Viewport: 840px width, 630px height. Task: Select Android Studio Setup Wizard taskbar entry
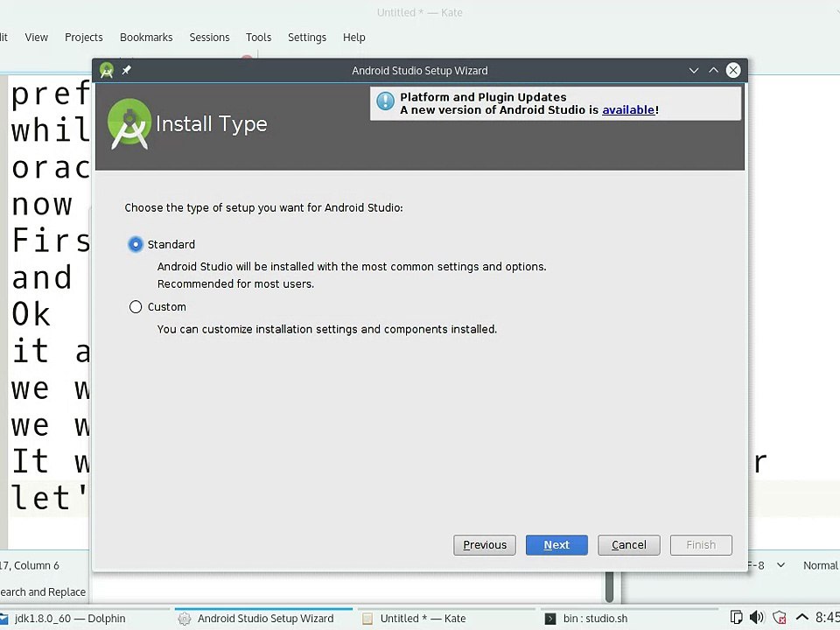(263, 619)
